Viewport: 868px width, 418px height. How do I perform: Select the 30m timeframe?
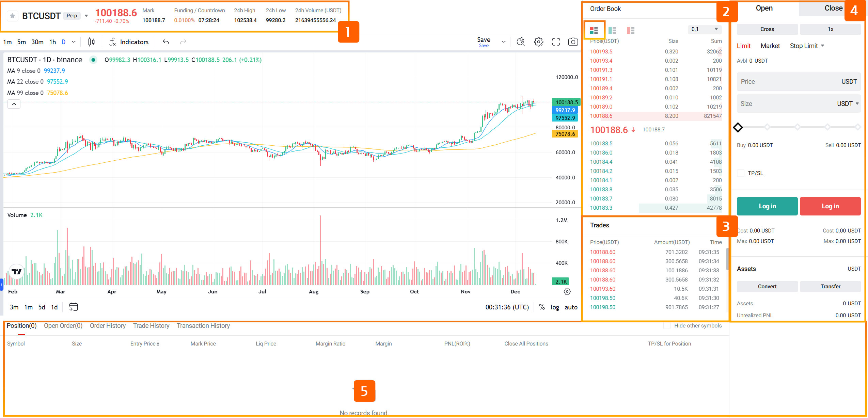point(37,42)
